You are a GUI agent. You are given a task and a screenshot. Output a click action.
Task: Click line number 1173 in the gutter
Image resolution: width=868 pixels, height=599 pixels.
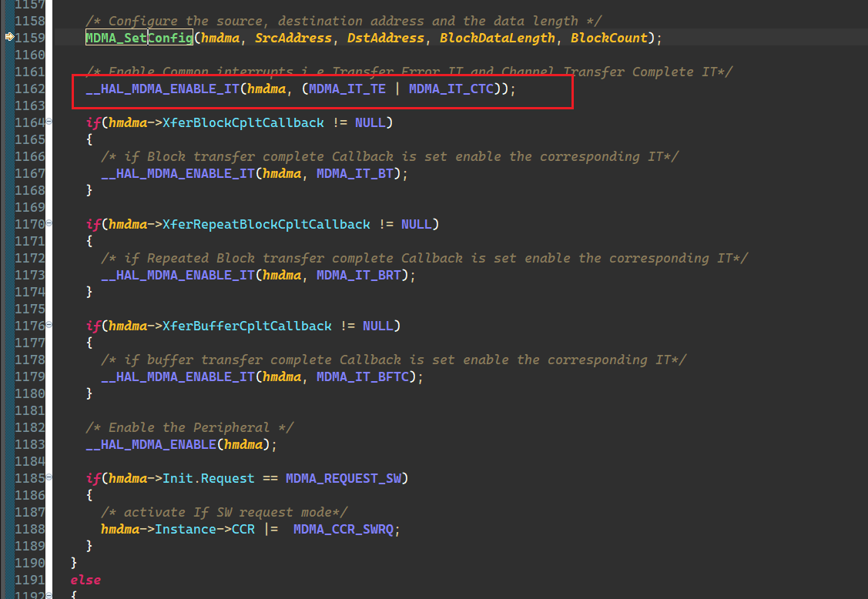30,275
